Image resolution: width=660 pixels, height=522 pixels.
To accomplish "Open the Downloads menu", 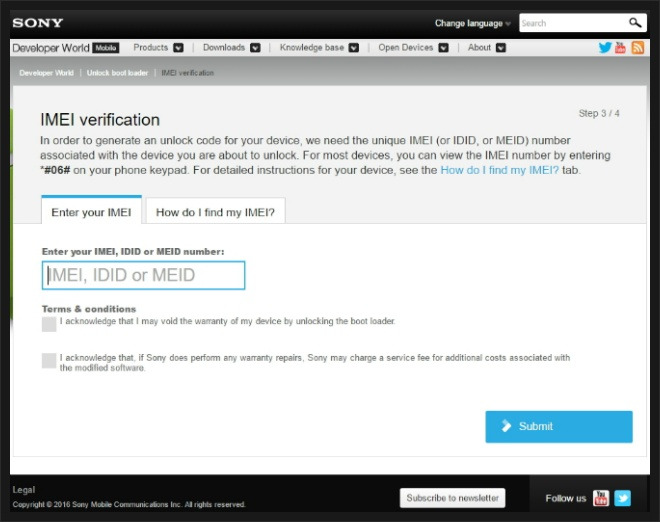I will click(x=224, y=48).
